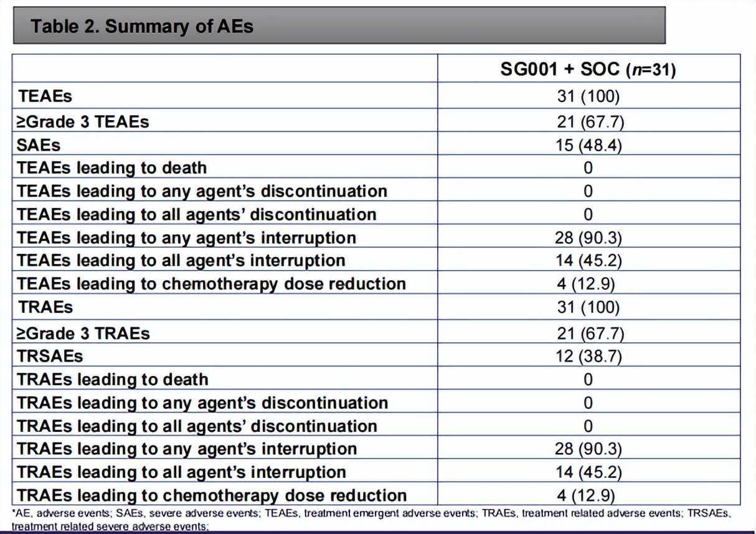
Task: Click 'TEAEs leading to all agents' discontinuation' label
Action: tap(197, 215)
